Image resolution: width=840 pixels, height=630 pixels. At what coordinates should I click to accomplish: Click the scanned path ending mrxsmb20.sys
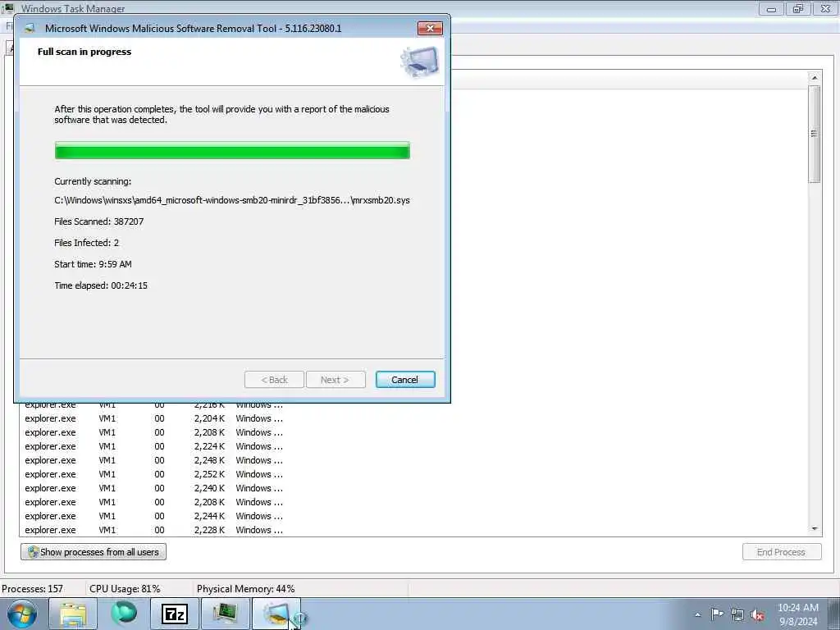coord(232,200)
